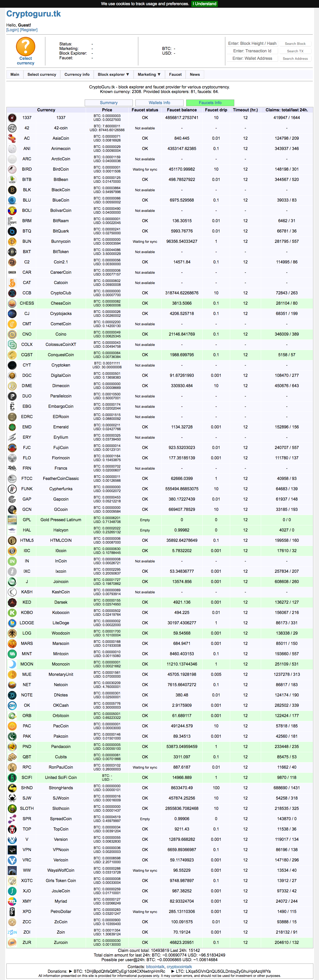The width and height of the screenshot is (319, 980).
Task: Click the Select currency menu item
Action: [42, 74]
